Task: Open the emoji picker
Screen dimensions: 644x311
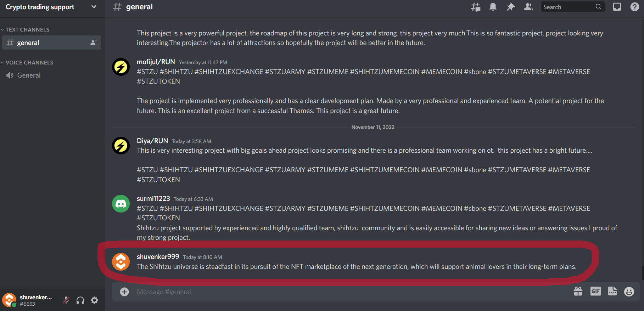Action: point(629,292)
